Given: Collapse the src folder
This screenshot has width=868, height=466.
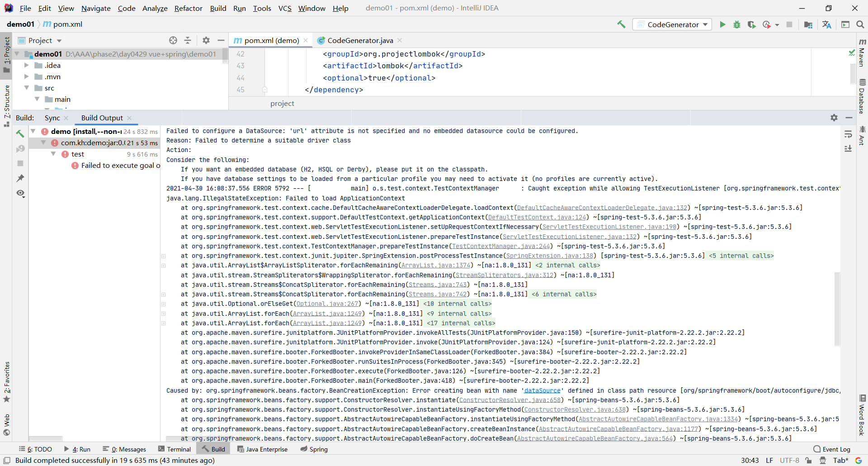Looking at the screenshot, I should tap(26, 88).
